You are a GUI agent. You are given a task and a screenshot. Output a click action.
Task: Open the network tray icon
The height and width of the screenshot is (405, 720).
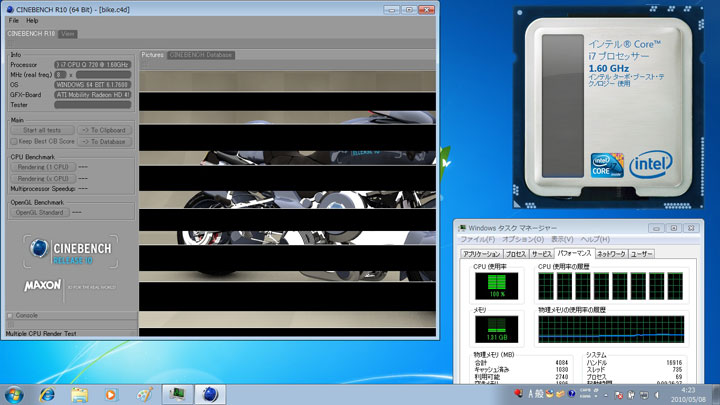click(x=644, y=395)
